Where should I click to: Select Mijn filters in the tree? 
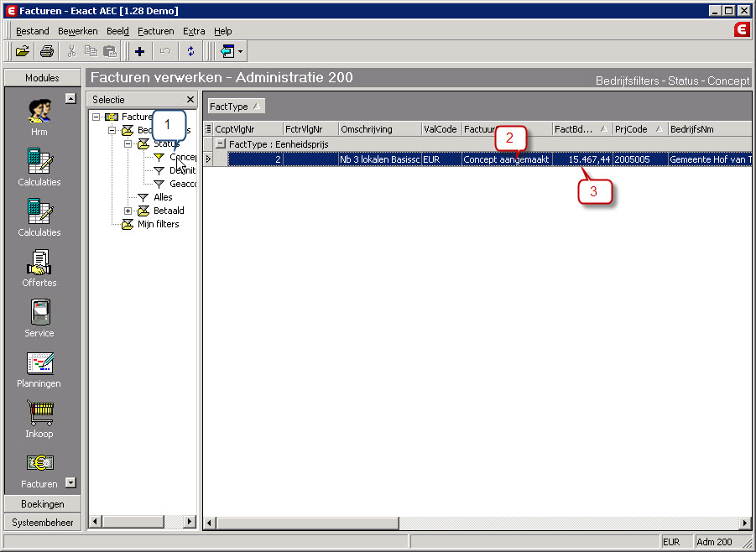point(158,224)
